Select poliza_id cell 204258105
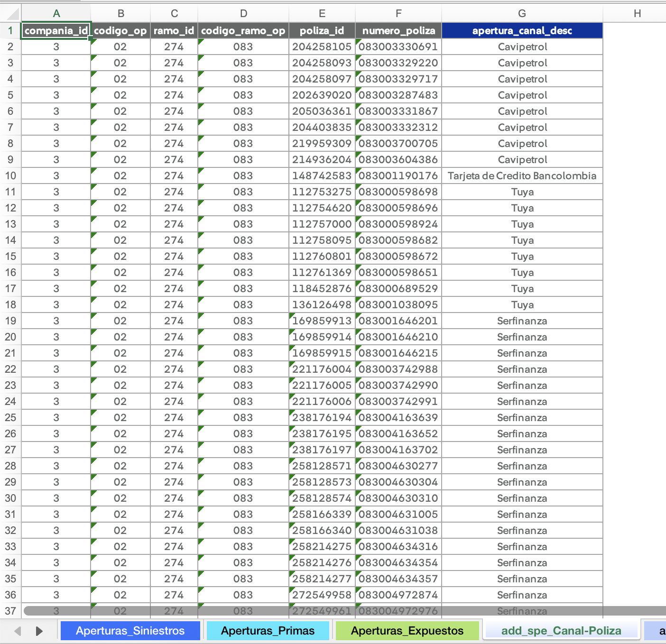This screenshot has height=644, width=666. 322,47
